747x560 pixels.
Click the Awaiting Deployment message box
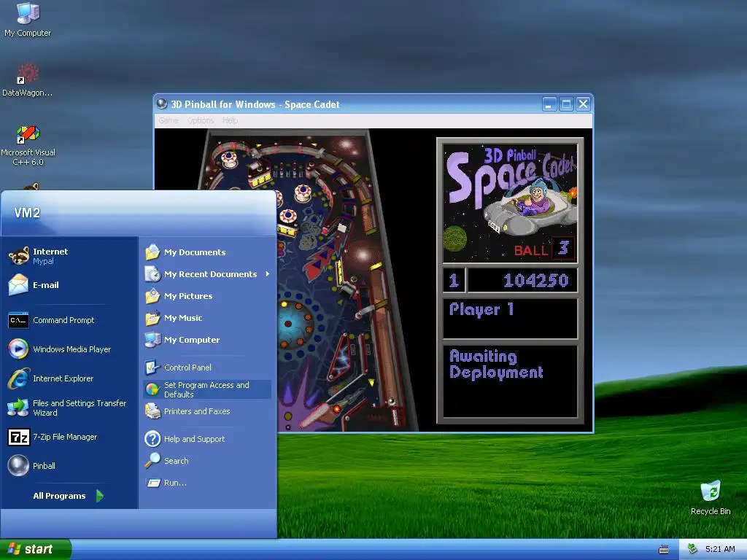[x=510, y=381]
